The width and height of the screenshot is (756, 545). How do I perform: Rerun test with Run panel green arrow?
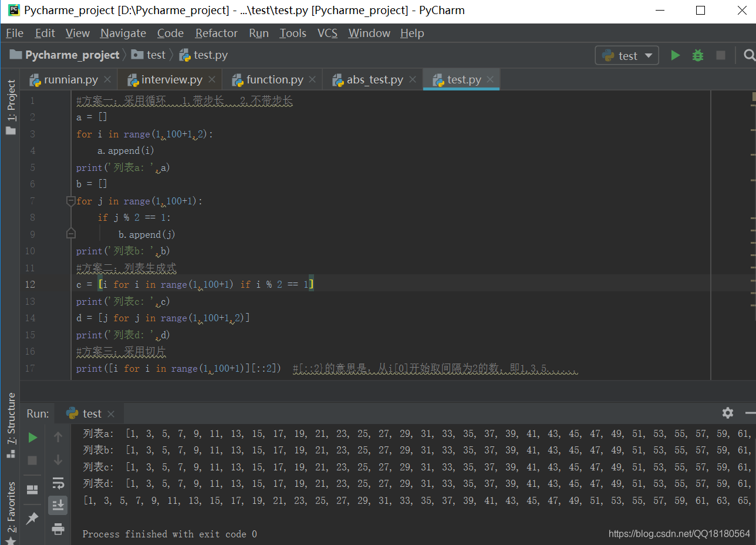coord(33,437)
